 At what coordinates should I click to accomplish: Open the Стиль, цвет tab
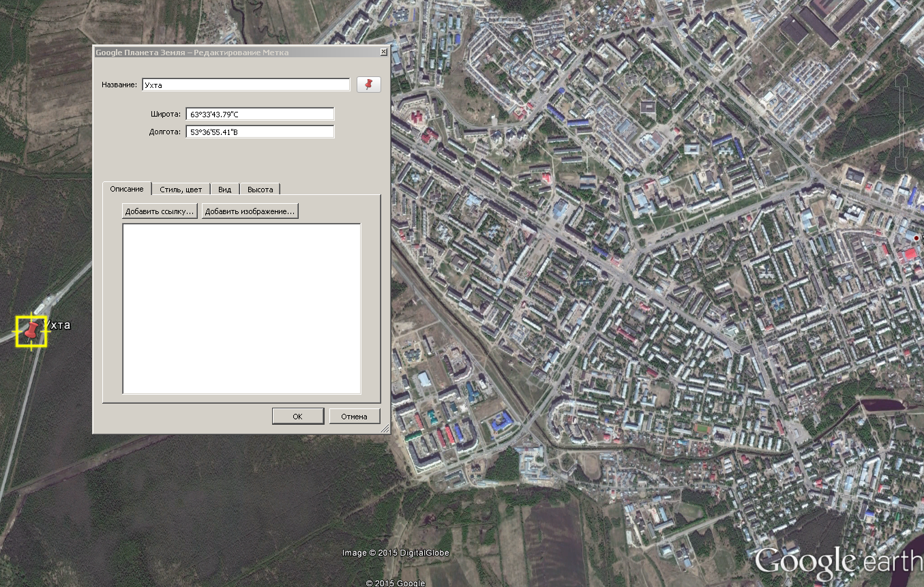pos(181,190)
